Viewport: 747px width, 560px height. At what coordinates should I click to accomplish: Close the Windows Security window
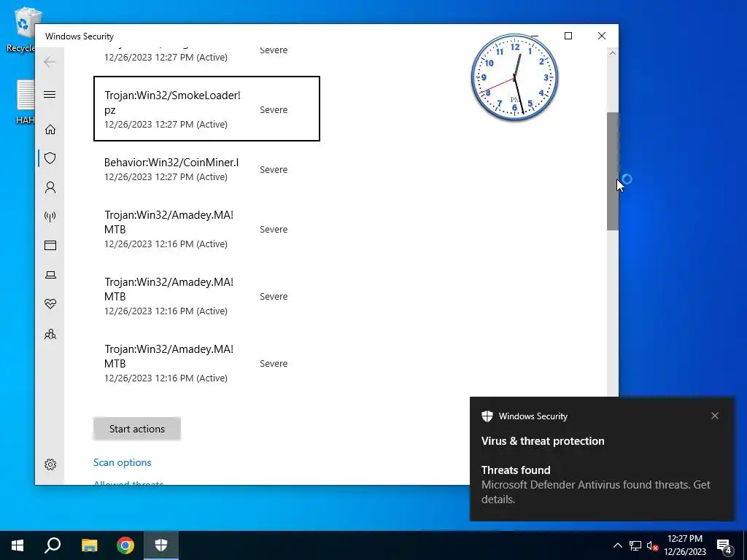pos(602,36)
